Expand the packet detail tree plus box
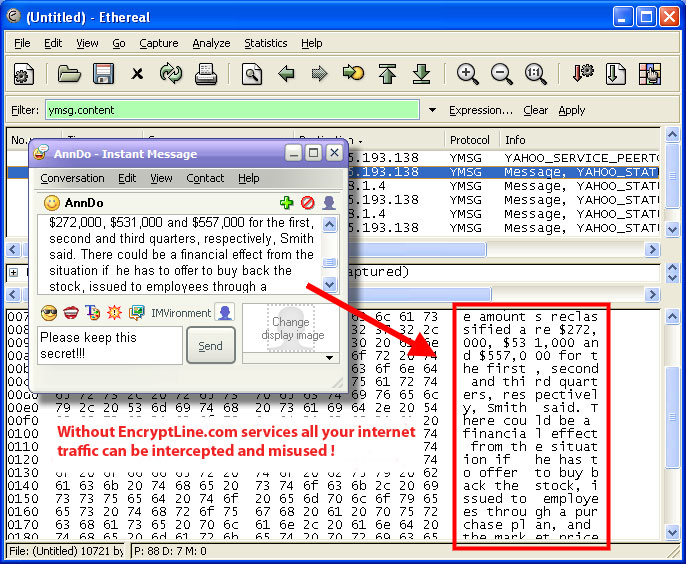Screen dimensions: 686x564 point(14,273)
